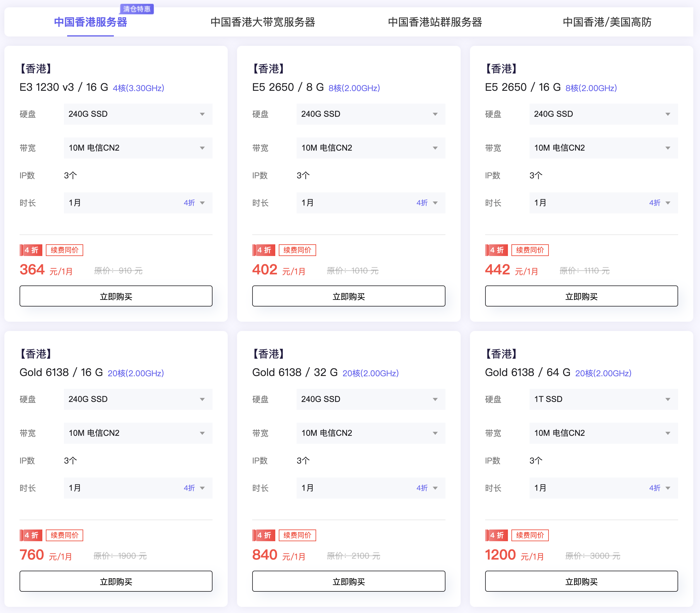This screenshot has height=613, width=700.
Task: Buy the E5 2650 / 16 G server now
Action: click(x=581, y=296)
